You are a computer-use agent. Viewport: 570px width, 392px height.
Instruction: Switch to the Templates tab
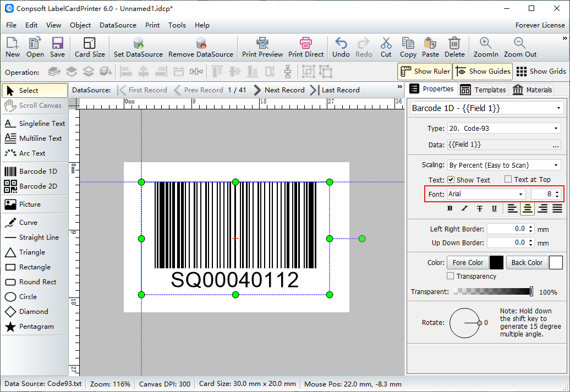[x=484, y=90]
